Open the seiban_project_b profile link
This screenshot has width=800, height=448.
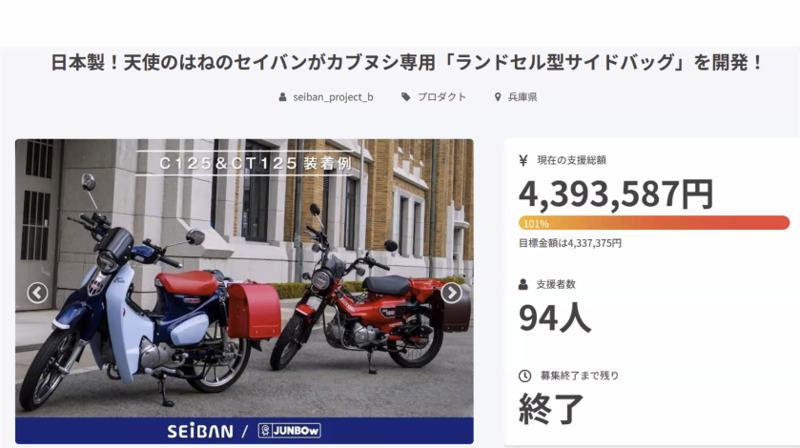click(x=333, y=97)
